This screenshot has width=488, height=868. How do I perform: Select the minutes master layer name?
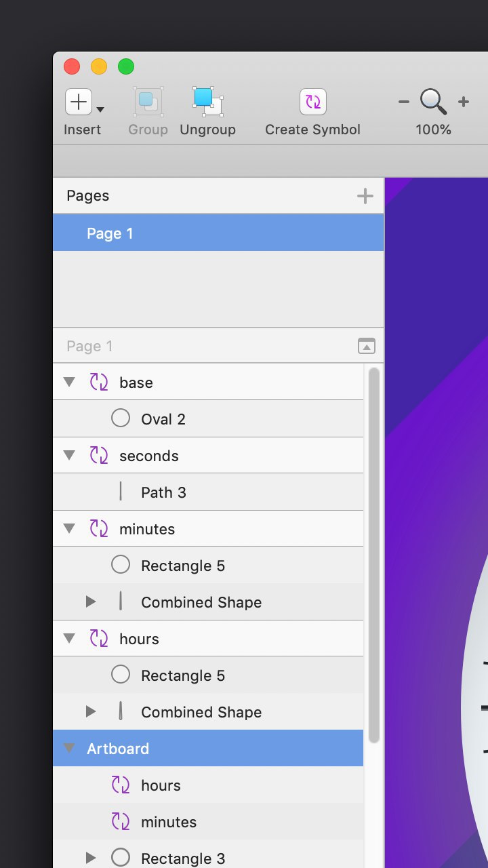pos(147,529)
